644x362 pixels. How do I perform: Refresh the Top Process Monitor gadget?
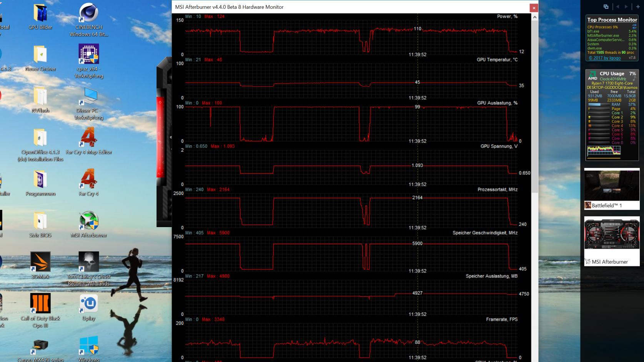click(634, 27)
